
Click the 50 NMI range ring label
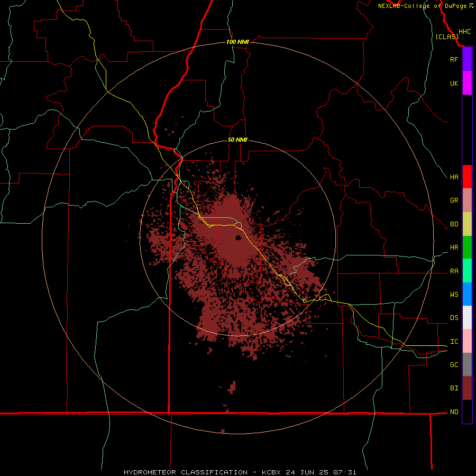pos(237,140)
